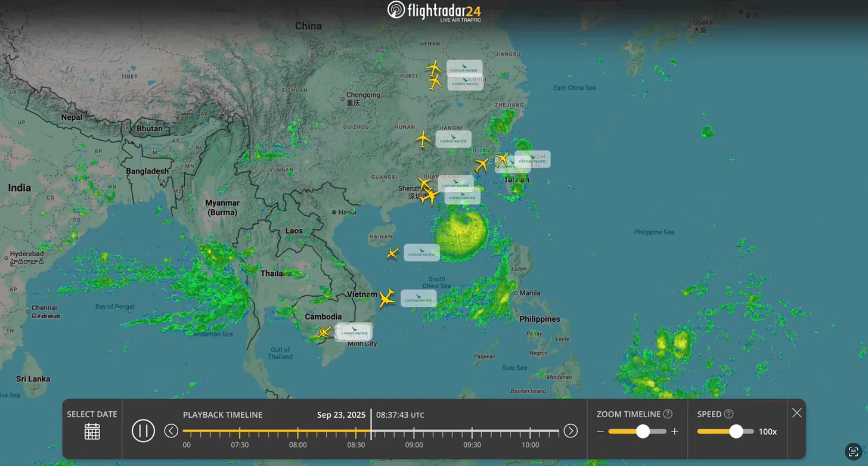Click the Palawan island label

point(484,357)
